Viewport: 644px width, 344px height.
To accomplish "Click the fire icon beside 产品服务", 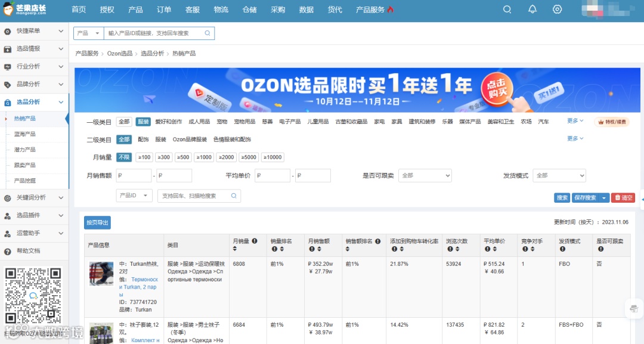I will (390, 10).
